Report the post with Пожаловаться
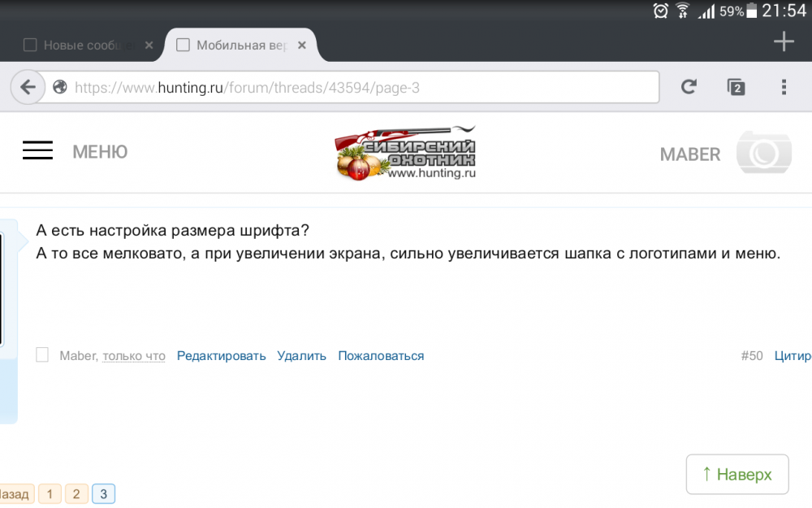Image resolution: width=812 pixels, height=508 pixels. [x=381, y=356]
